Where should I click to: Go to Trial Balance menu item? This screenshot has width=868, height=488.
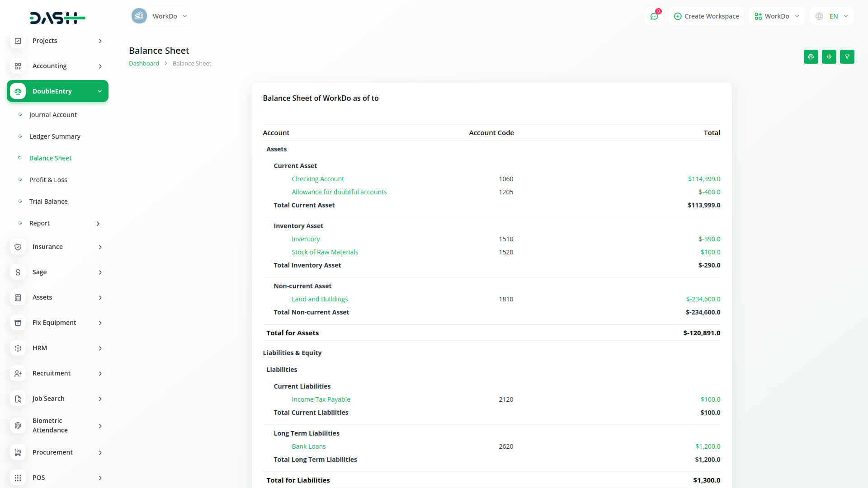pyautogui.click(x=48, y=202)
